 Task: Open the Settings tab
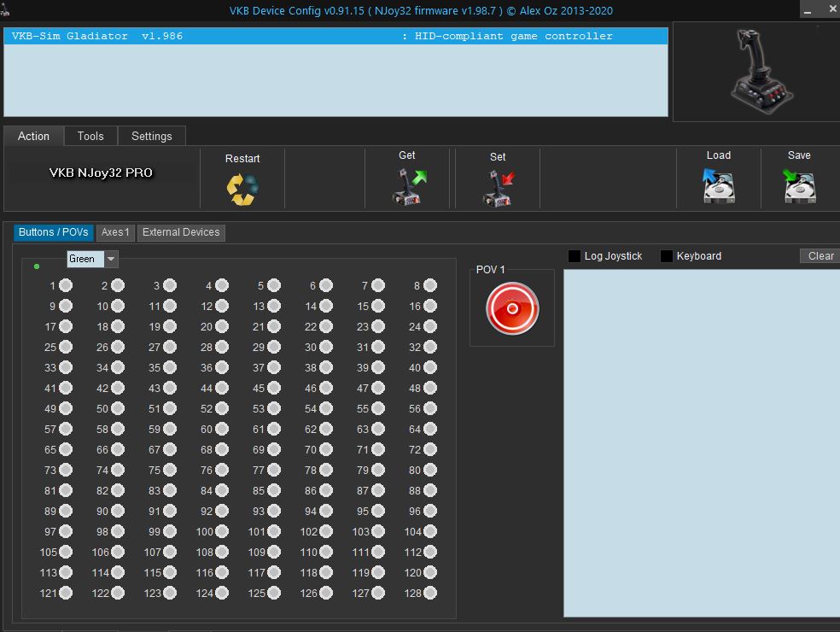[x=152, y=136]
